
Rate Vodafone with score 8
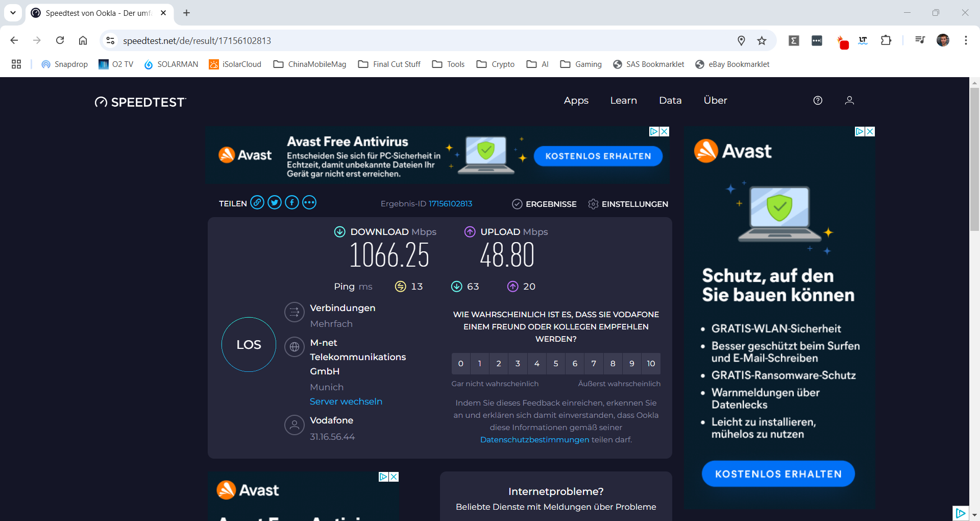tap(613, 364)
